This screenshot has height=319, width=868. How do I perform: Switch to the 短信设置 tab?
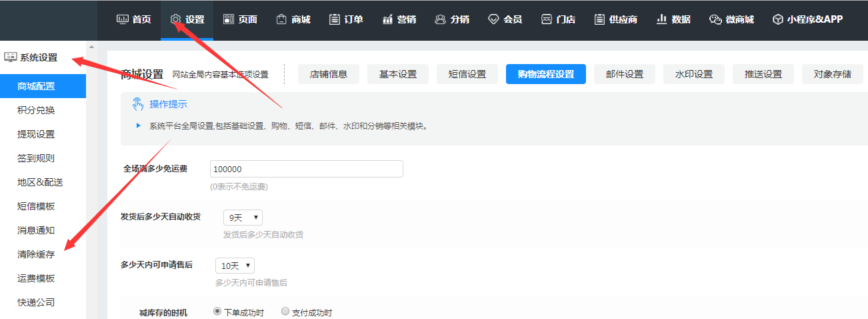[x=467, y=74]
